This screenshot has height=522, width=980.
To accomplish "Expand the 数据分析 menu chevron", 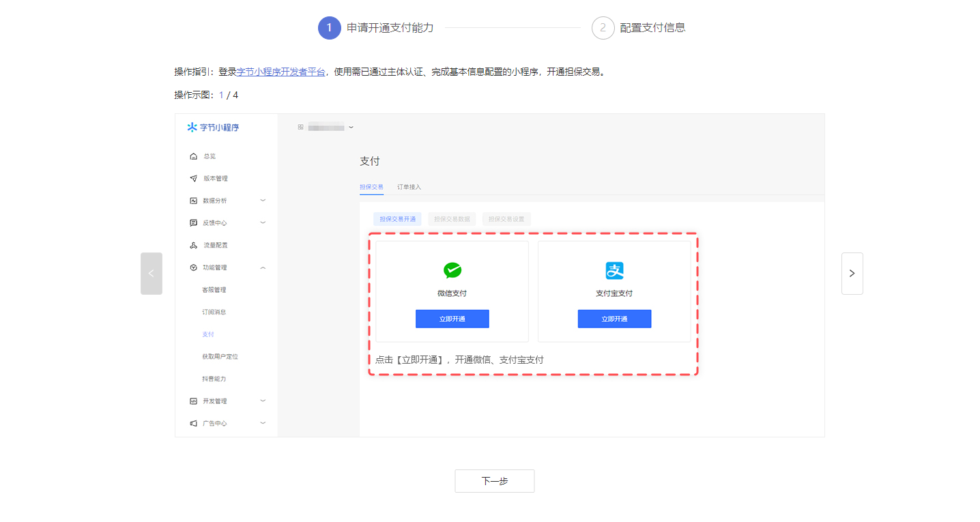I will [x=263, y=200].
